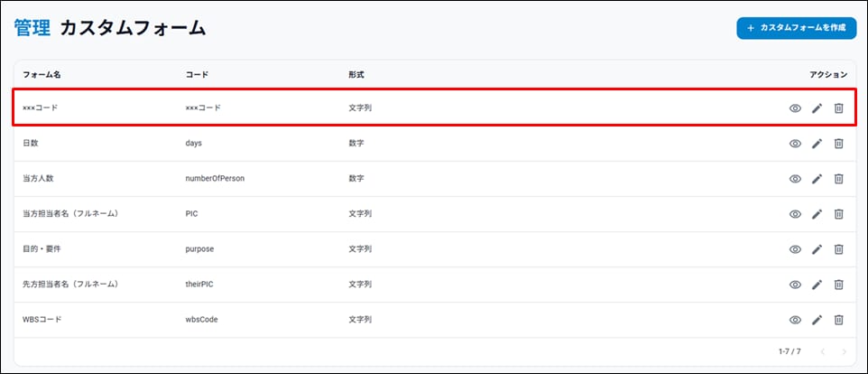868x374 pixels.
Task: Edit the ×××コード custom form
Action: point(817,108)
